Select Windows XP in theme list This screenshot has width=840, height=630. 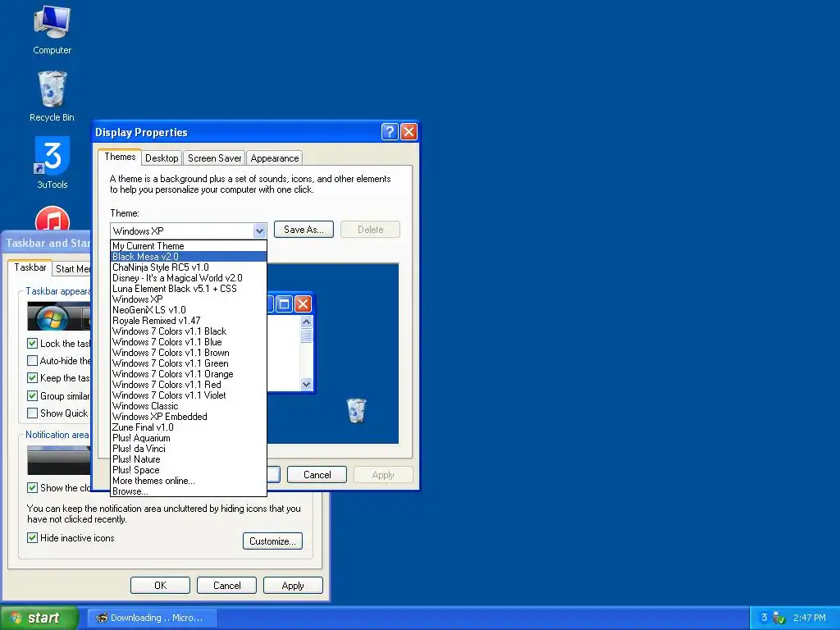[189, 299]
